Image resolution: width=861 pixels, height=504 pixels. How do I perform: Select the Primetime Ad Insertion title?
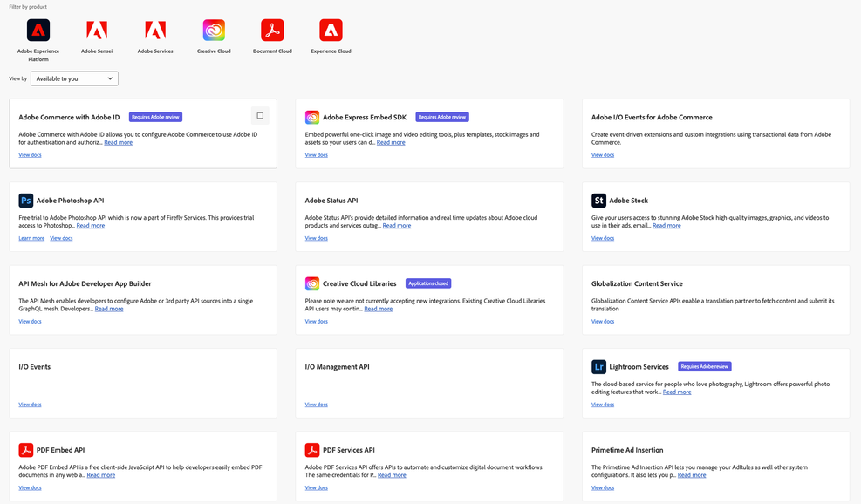pyautogui.click(x=627, y=450)
